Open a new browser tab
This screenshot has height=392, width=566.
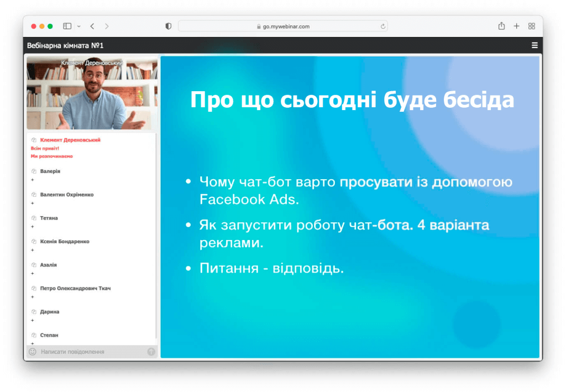click(517, 26)
